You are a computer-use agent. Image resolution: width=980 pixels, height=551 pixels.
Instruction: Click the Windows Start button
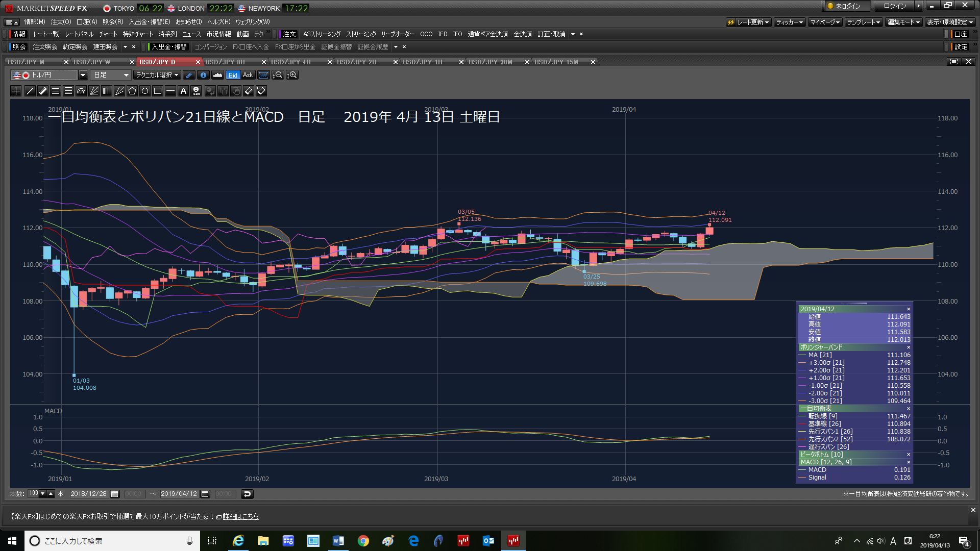click(12, 541)
